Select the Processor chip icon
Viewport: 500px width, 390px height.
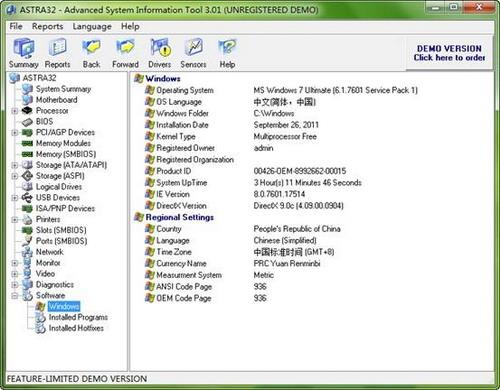click(x=27, y=111)
